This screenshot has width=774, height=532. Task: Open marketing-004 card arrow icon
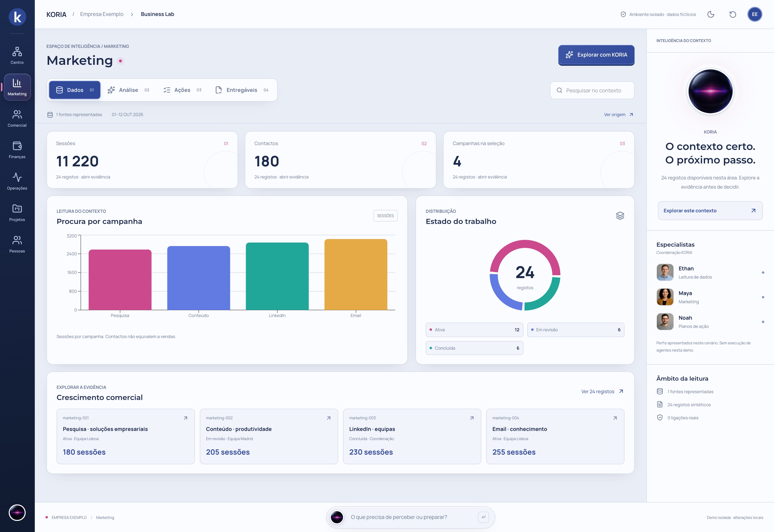[x=615, y=418]
